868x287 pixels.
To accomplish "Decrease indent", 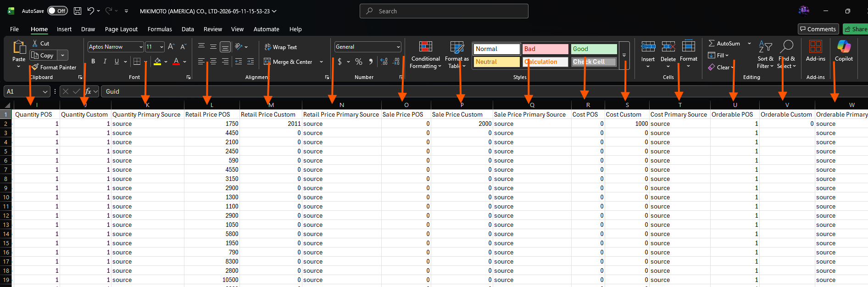I will pos(239,61).
